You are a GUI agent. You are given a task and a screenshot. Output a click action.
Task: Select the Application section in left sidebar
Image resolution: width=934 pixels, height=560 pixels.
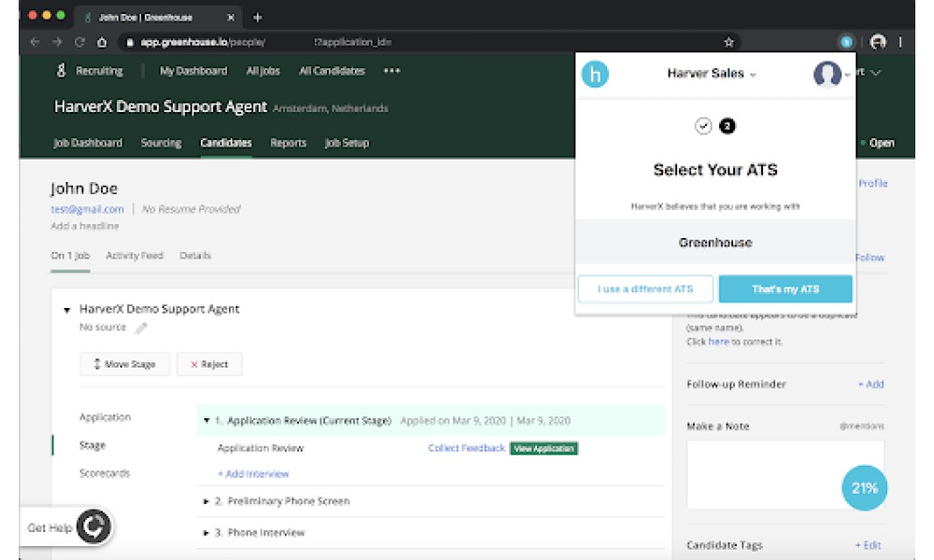click(105, 417)
